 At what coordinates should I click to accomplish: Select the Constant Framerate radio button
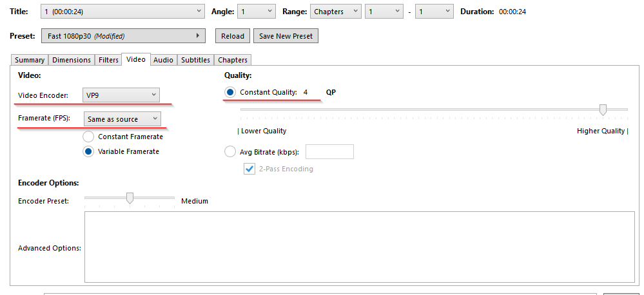click(x=88, y=137)
